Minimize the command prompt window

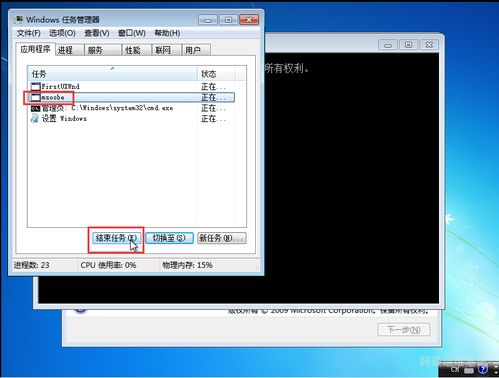388,45
